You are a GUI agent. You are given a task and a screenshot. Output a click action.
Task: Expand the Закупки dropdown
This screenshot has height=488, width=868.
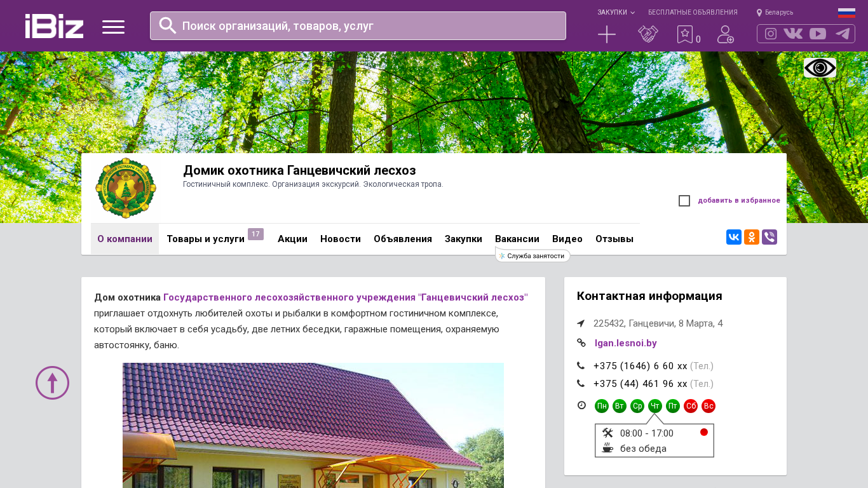coord(616,12)
